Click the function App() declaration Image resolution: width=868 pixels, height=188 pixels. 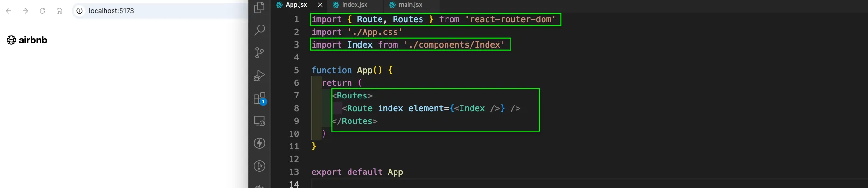352,70
